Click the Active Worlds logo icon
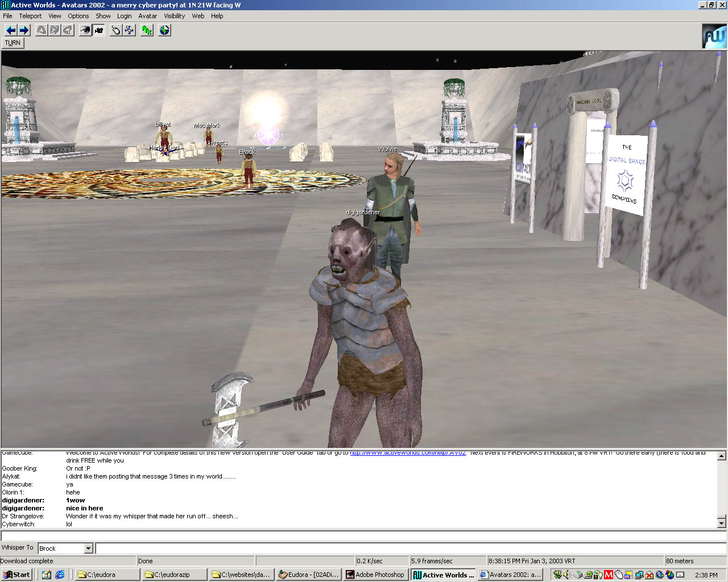This screenshot has width=728, height=582. click(714, 36)
